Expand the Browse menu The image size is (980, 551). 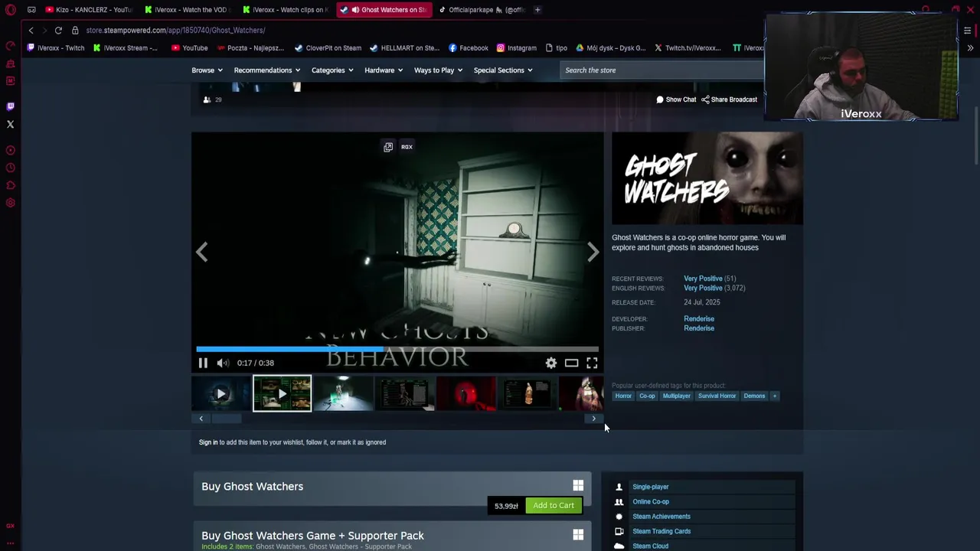[207, 70]
